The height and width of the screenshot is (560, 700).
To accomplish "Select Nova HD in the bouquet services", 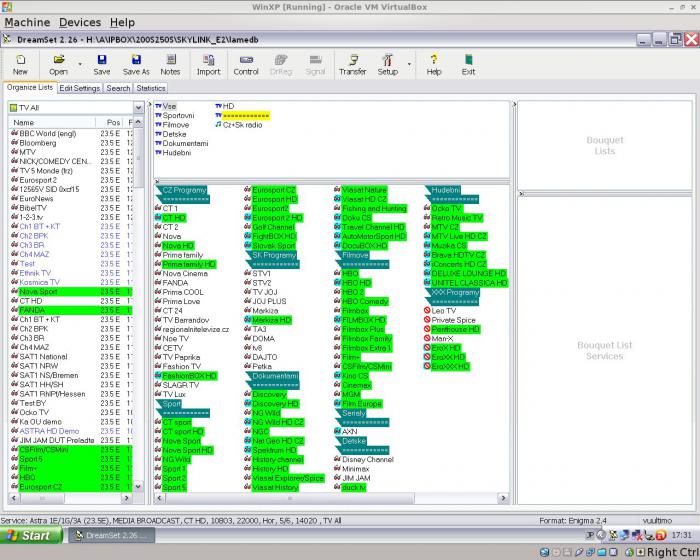I will [174, 246].
